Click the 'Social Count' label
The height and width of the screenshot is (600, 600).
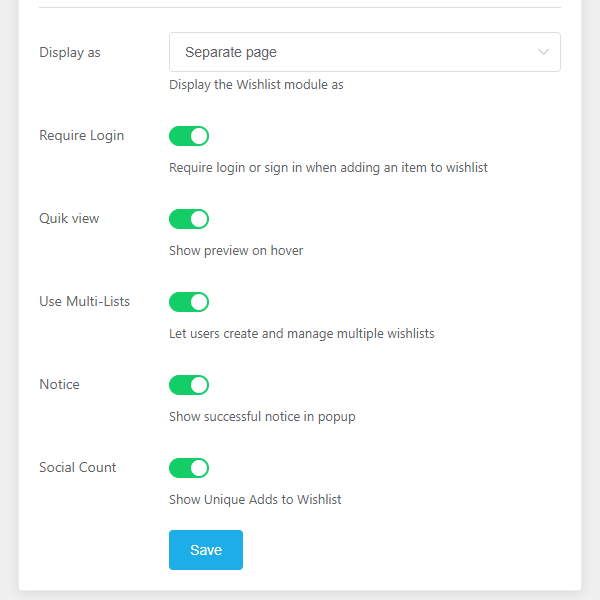click(x=78, y=467)
